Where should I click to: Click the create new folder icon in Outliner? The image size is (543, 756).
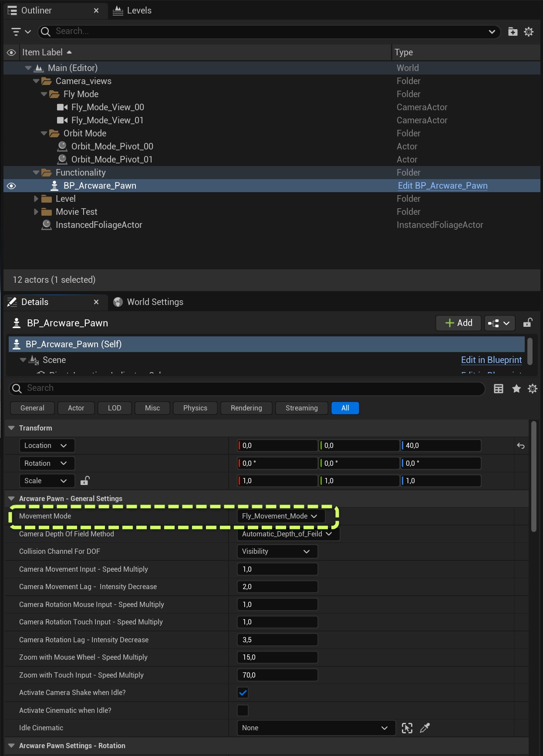pos(513,32)
